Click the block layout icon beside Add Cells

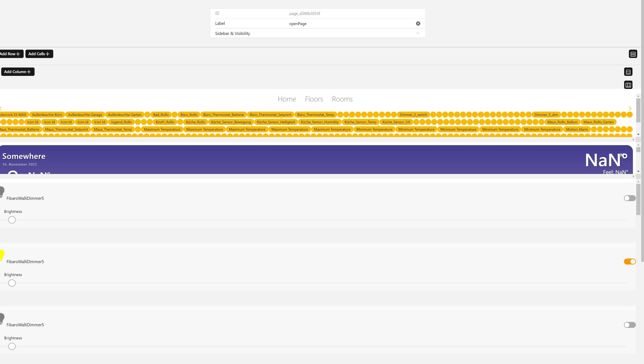coord(633,54)
